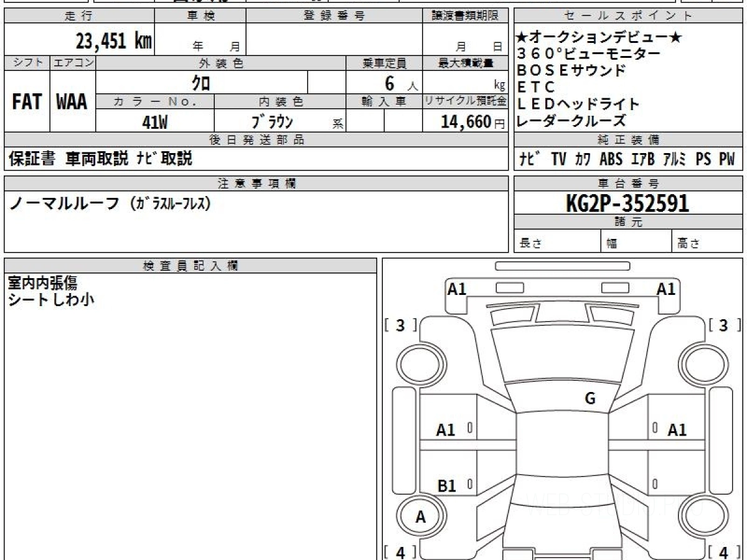Select the ETC sales point line
Screen dimensions: 747x560
(535, 87)
